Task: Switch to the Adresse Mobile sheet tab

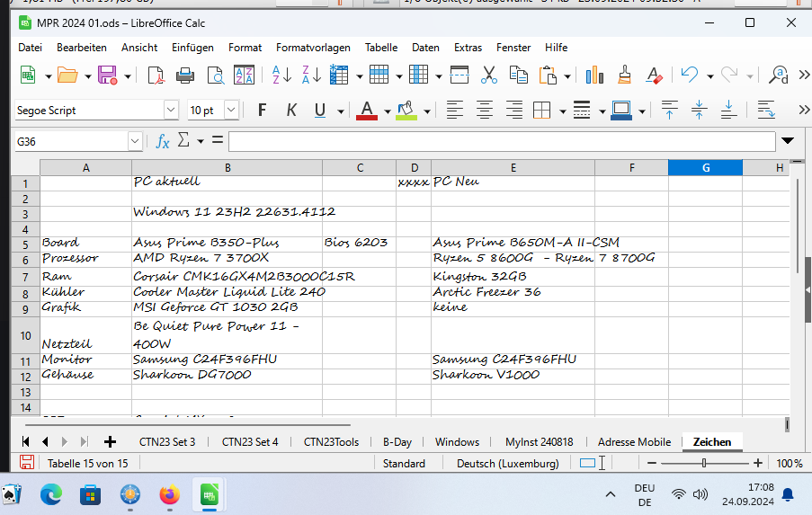Action: click(x=634, y=442)
